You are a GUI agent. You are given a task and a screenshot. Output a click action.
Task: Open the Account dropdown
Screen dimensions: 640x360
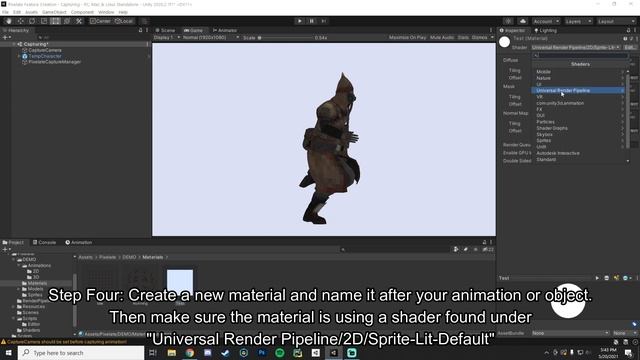pyautogui.click(x=546, y=21)
